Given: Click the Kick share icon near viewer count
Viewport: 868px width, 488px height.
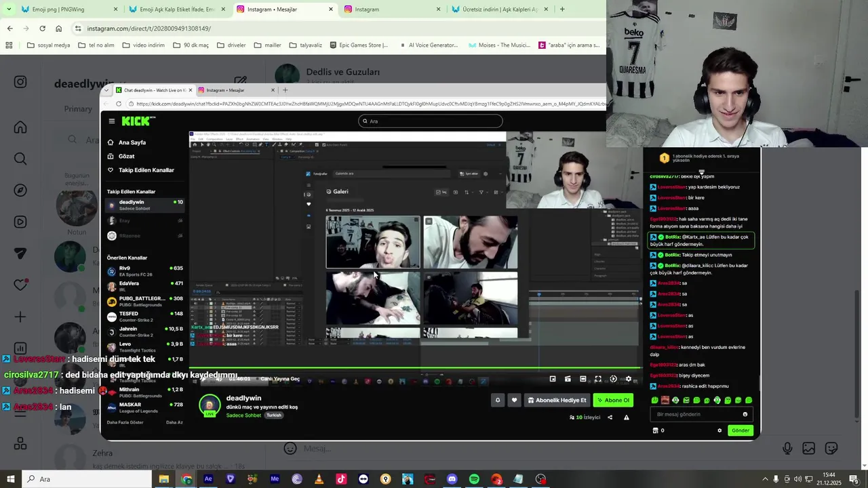Looking at the screenshot, I should 610,418.
